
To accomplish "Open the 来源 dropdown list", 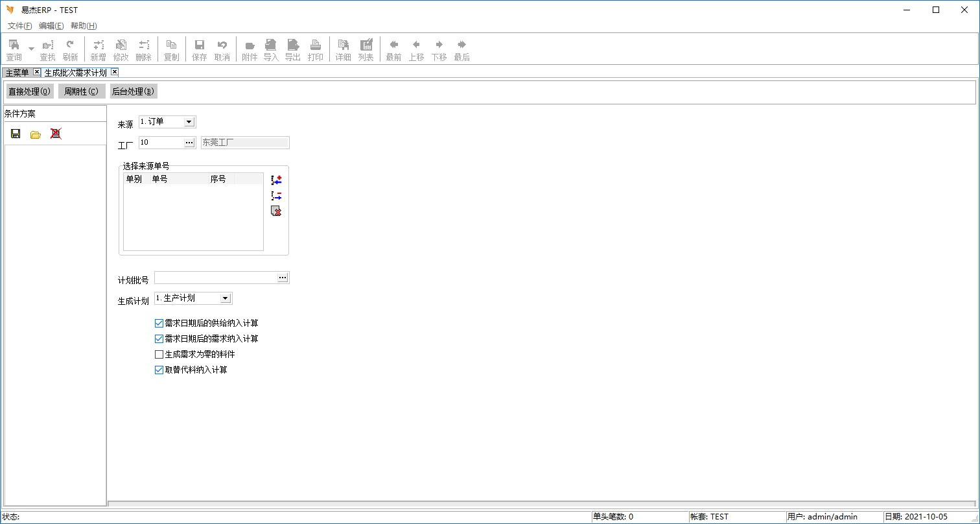I will pos(189,122).
